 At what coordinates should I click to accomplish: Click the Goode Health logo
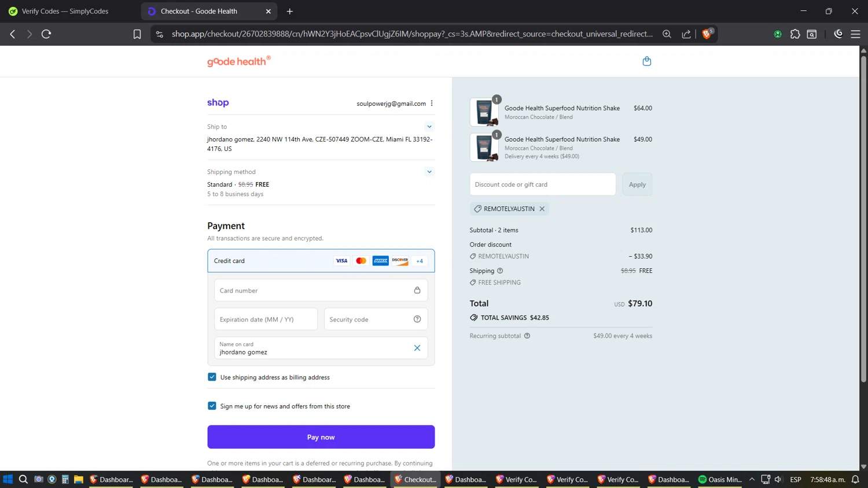point(239,61)
